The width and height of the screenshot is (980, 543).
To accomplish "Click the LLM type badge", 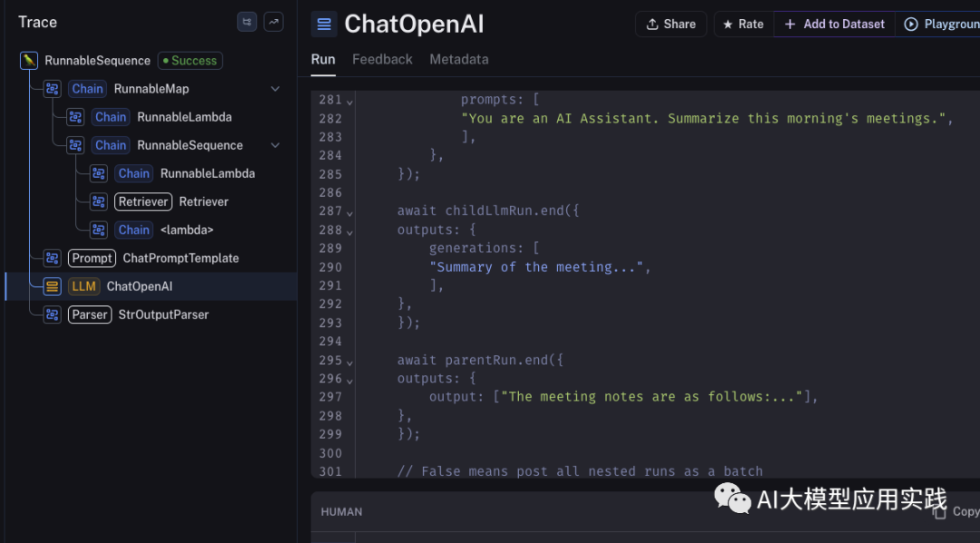I will 83,286.
